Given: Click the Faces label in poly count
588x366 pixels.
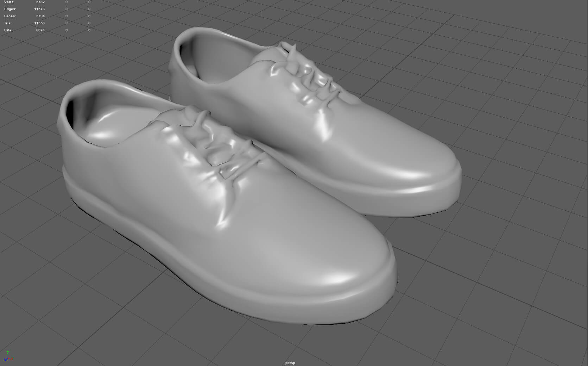Looking at the screenshot, I should (x=10, y=16).
